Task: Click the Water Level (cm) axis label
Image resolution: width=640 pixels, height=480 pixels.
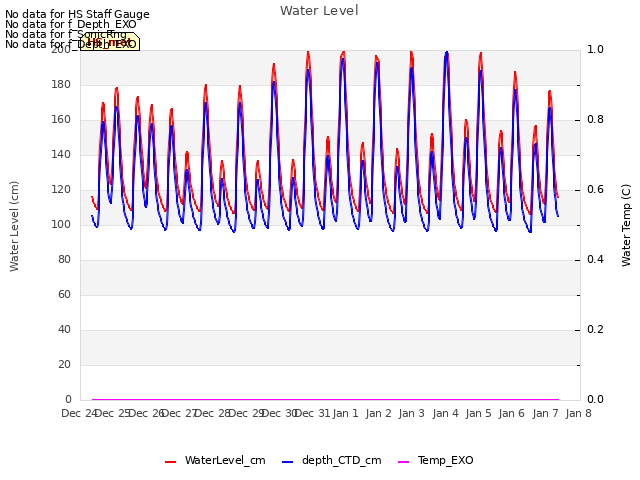Action: coord(14,226)
